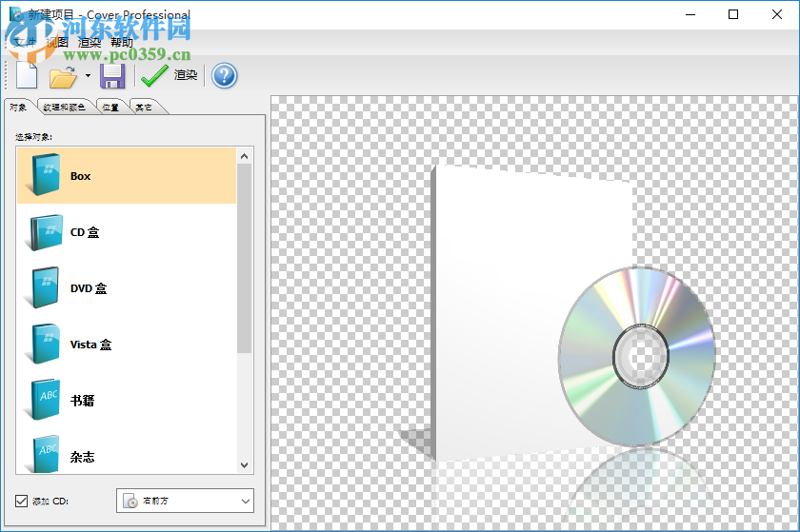Click the 书籍 list label text
Screen dimensions: 800x532
[x=83, y=401]
